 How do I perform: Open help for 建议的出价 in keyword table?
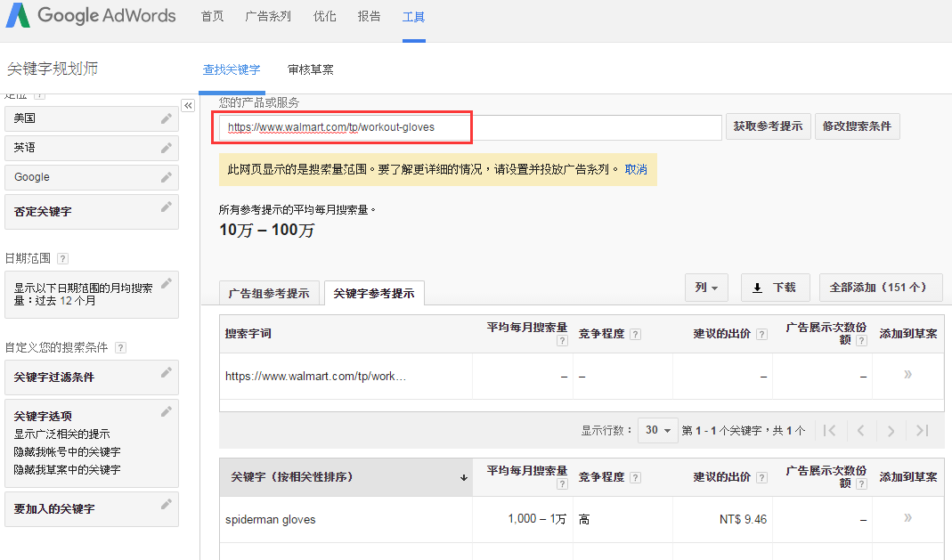tap(762, 477)
